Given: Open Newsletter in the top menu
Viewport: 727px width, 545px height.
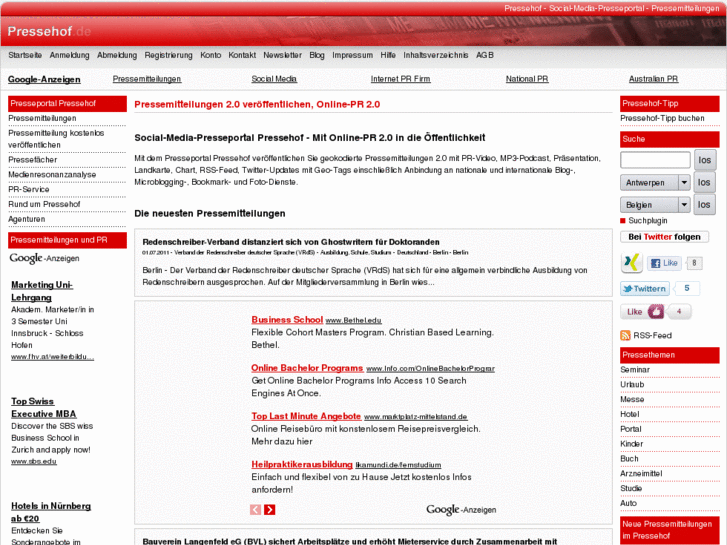Looking at the screenshot, I should click(x=282, y=55).
